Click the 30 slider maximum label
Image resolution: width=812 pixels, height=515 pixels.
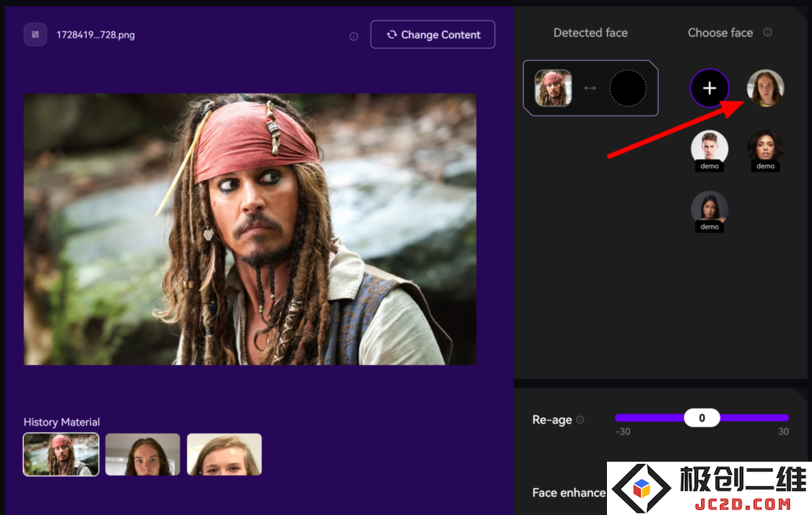pos(783,431)
